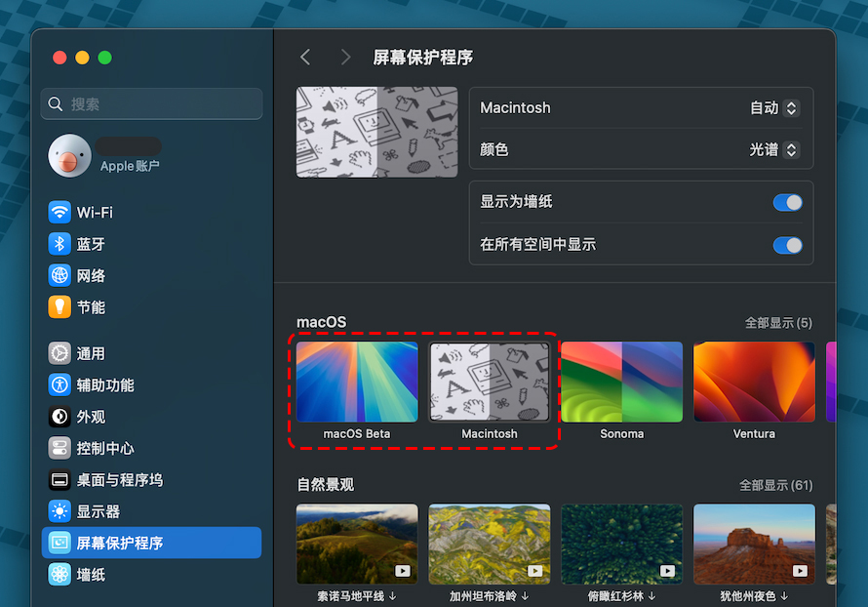The height and width of the screenshot is (607, 868).
Task: Click video badge on 犹他州夜色 thumbnail
Action: point(800,571)
